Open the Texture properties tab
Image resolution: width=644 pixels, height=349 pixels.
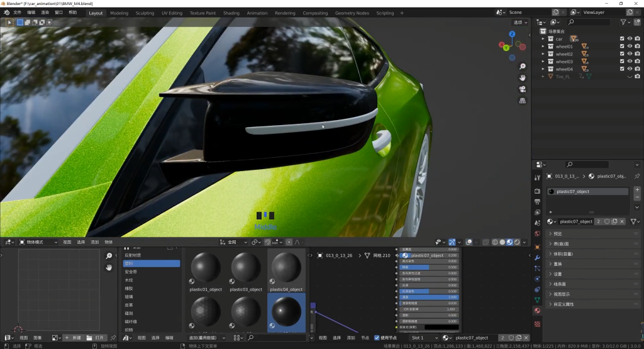click(x=537, y=324)
